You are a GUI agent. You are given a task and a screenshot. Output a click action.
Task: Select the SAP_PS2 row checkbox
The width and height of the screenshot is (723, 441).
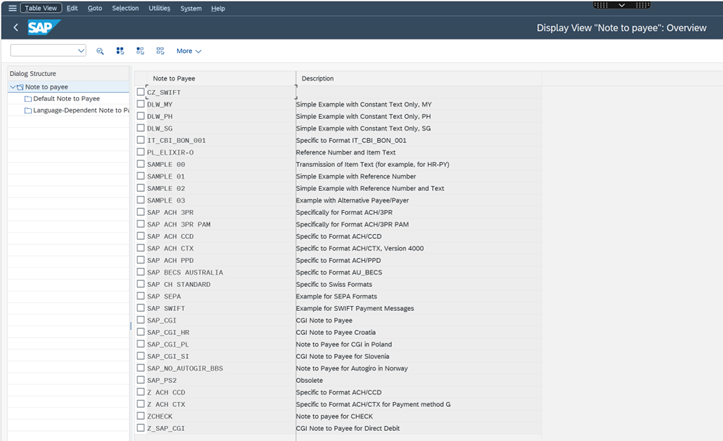tap(141, 380)
